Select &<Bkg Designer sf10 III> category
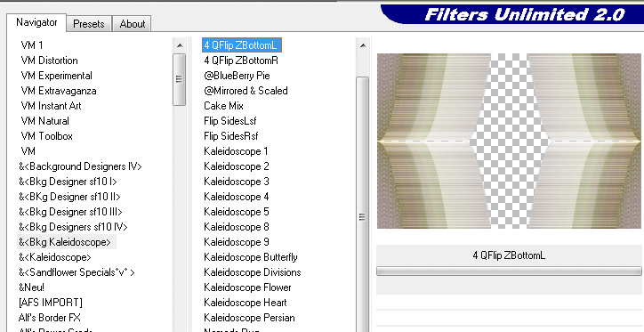This screenshot has width=644, height=332. (x=70, y=212)
